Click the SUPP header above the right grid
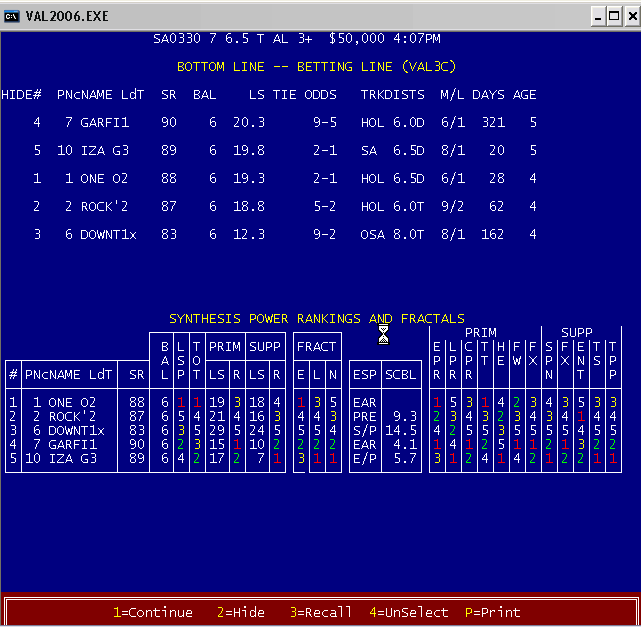Screen dimensions: 641x628 577,332
